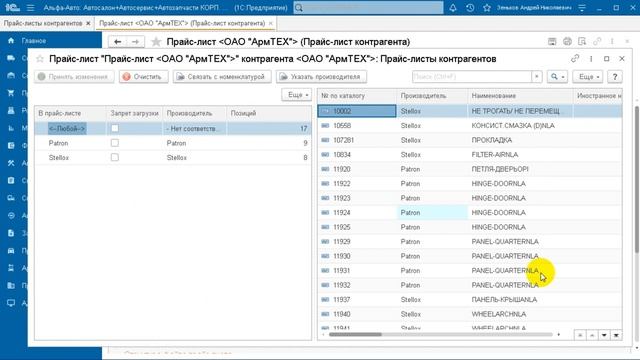Toggle Запрет загрузки checkbox for Patron
The image size is (640, 360).
click(115, 143)
